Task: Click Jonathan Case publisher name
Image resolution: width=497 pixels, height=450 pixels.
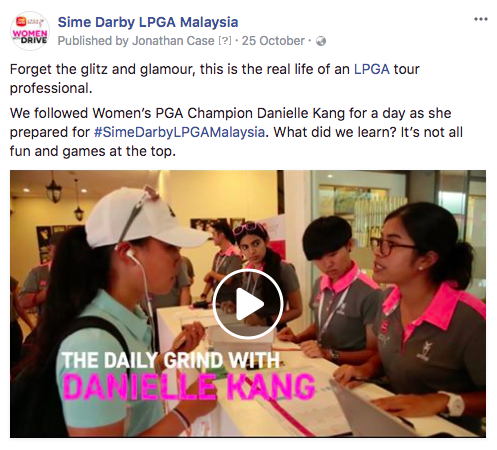Action: coord(173,41)
